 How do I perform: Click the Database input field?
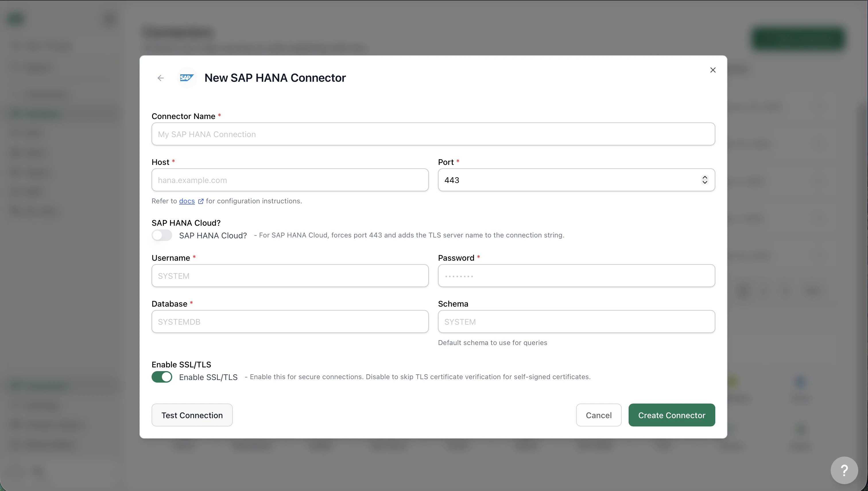[290, 322]
